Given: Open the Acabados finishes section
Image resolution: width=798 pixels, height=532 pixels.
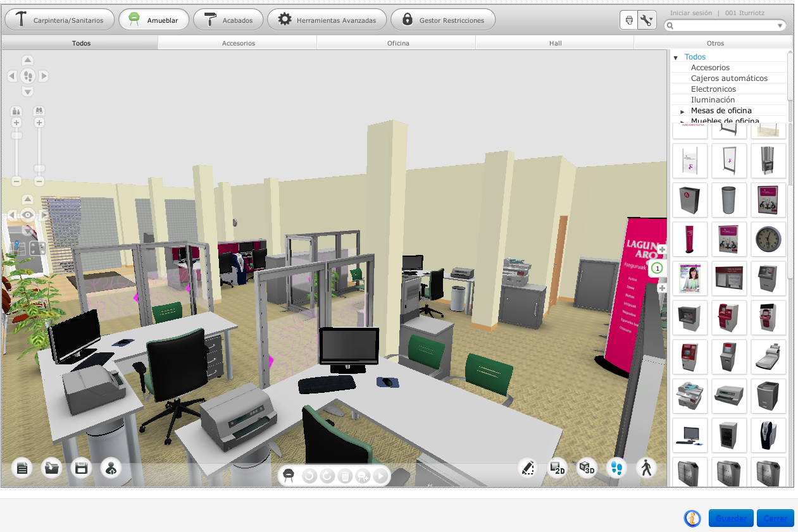Looking at the screenshot, I should point(228,20).
